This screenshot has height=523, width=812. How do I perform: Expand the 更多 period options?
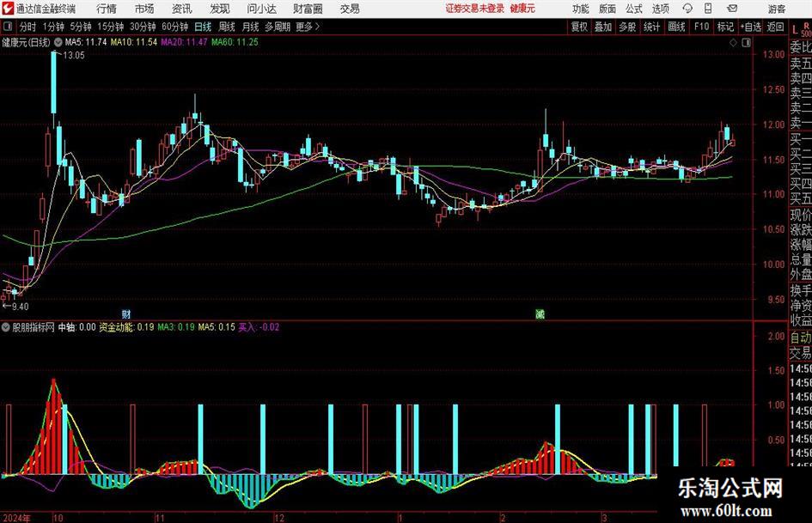308,27
